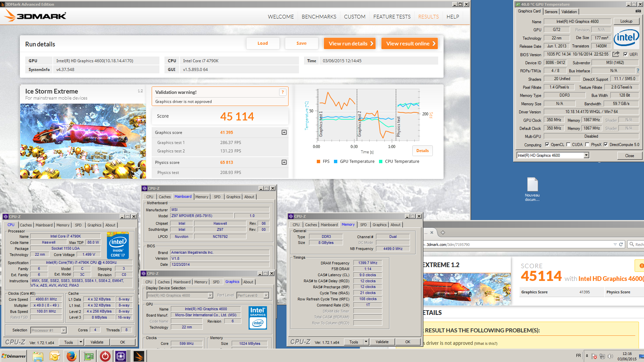The height and width of the screenshot is (362, 644).
Task: Open the SPD tab in CPU-Z Memory window
Action: pos(363,225)
